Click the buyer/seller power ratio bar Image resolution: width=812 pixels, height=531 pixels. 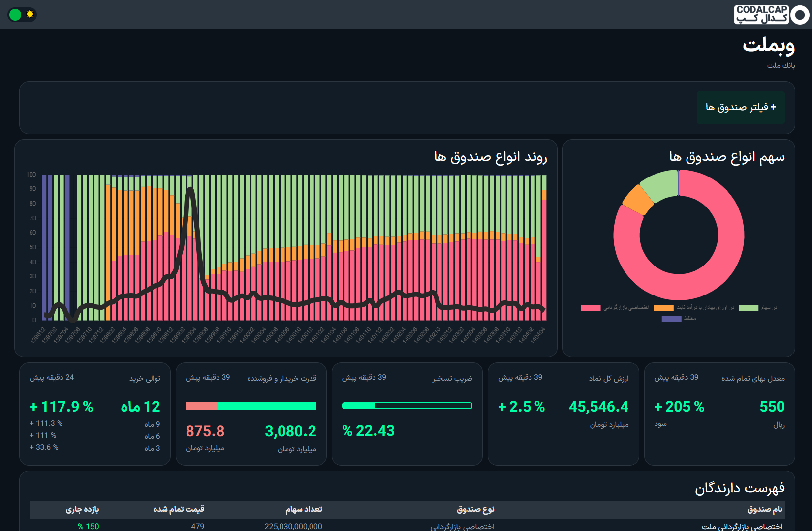[x=251, y=406]
